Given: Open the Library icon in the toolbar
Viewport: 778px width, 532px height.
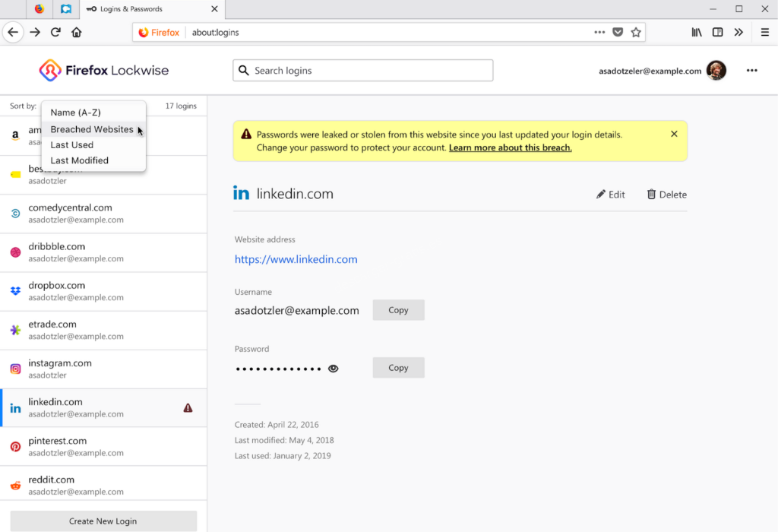Looking at the screenshot, I should pyautogui.click(x=696, y=33).
